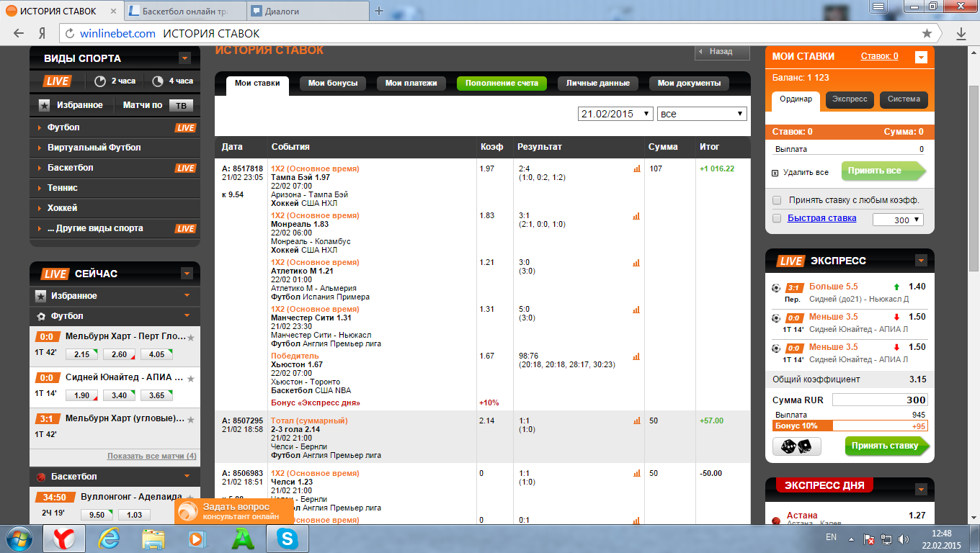
Task: Collapse the МОИ СТАВКИ panel arrow
Action: [921, 58]
